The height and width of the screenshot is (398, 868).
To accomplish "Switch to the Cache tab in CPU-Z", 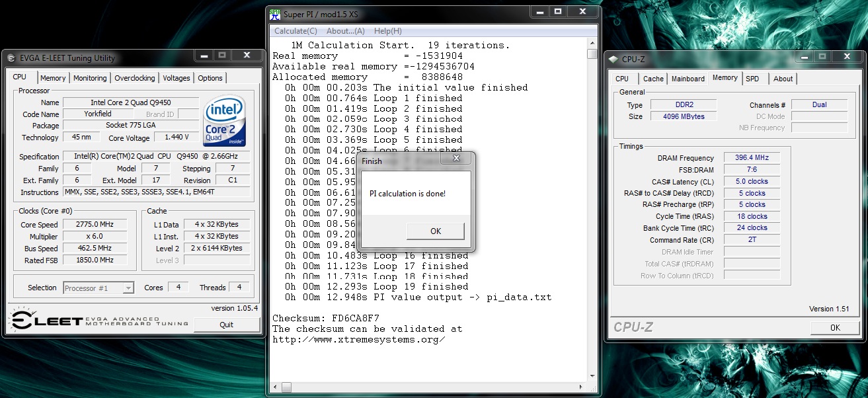I will (653, 79).
